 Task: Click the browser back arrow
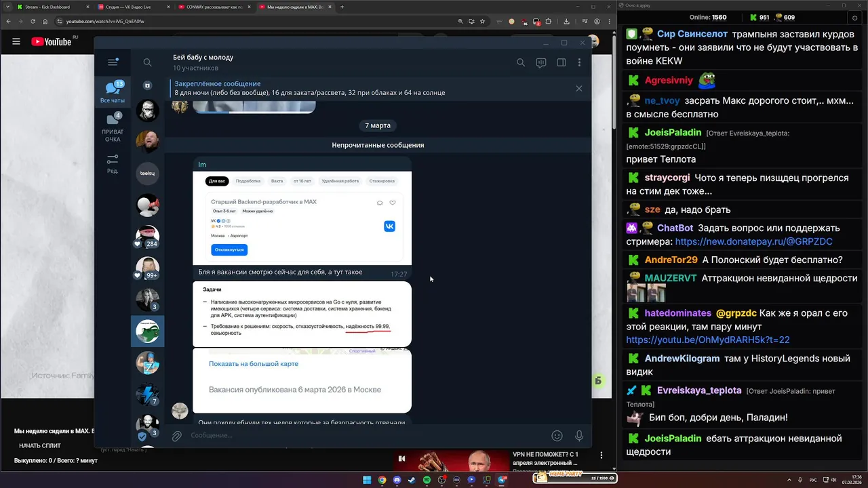(8, 21)
